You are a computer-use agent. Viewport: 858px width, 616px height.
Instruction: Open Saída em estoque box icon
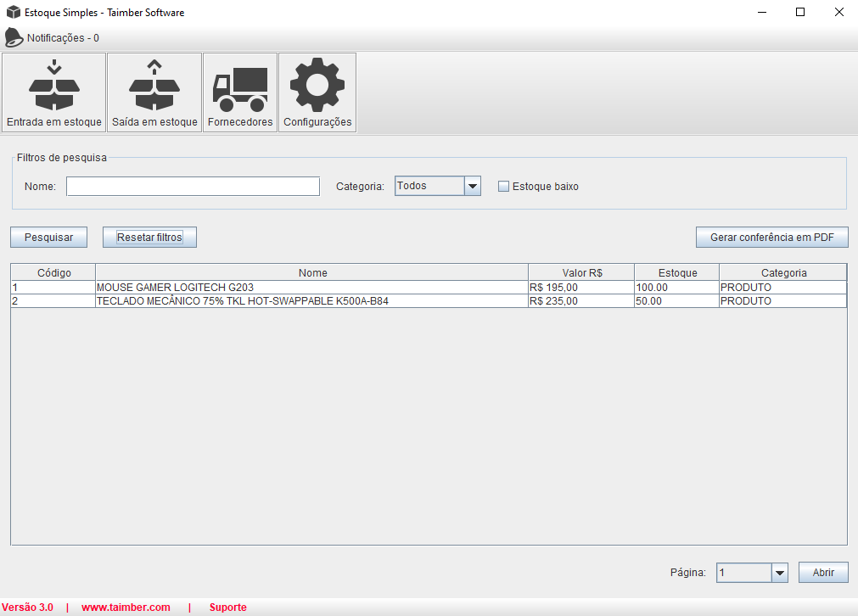tap(154, 87)
